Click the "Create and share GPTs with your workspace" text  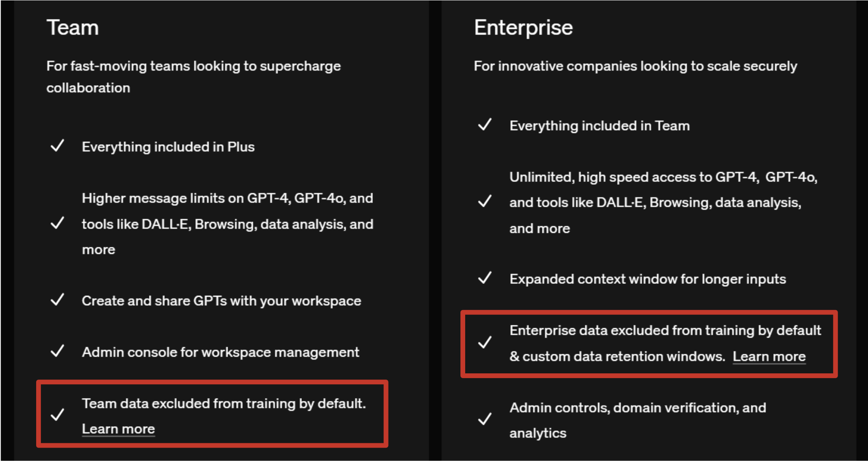(x=221, y=301)
